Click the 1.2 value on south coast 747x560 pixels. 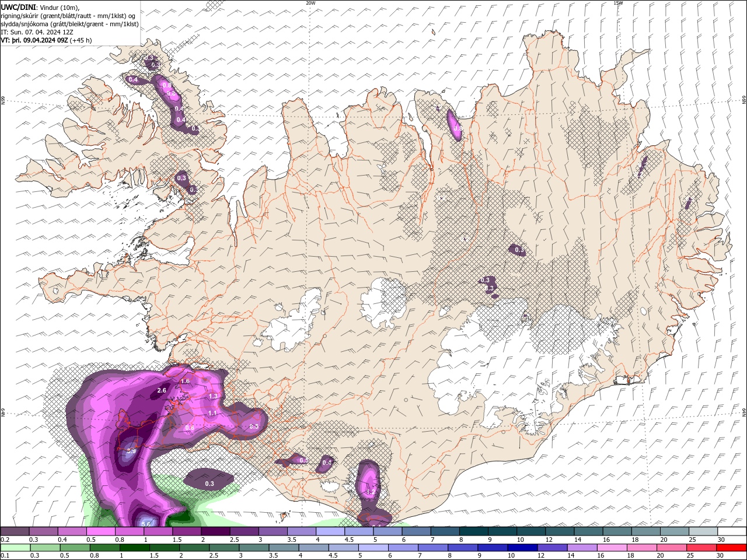(x=371, y=492)
